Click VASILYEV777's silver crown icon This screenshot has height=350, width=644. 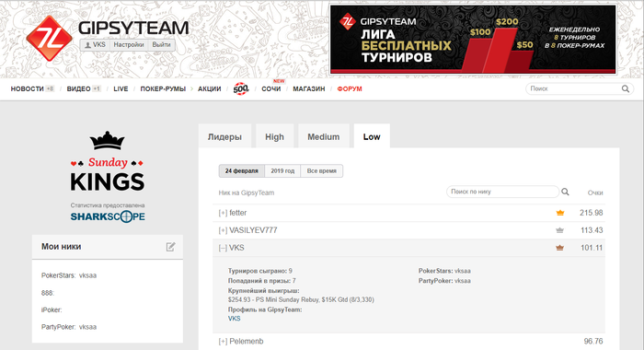[559, 230]
